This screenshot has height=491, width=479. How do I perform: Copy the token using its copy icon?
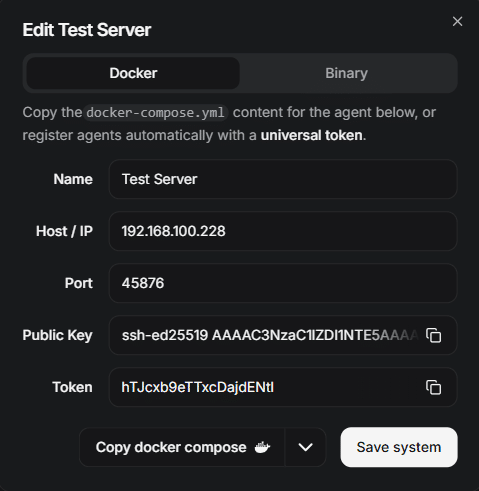pyautogui.click(x=433, y=387)
